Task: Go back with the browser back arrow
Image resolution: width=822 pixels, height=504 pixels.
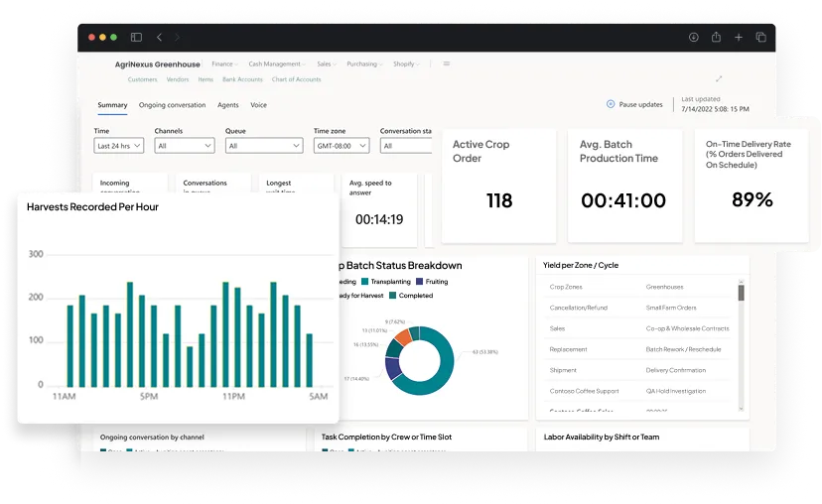Action: [x=159, y=38]
